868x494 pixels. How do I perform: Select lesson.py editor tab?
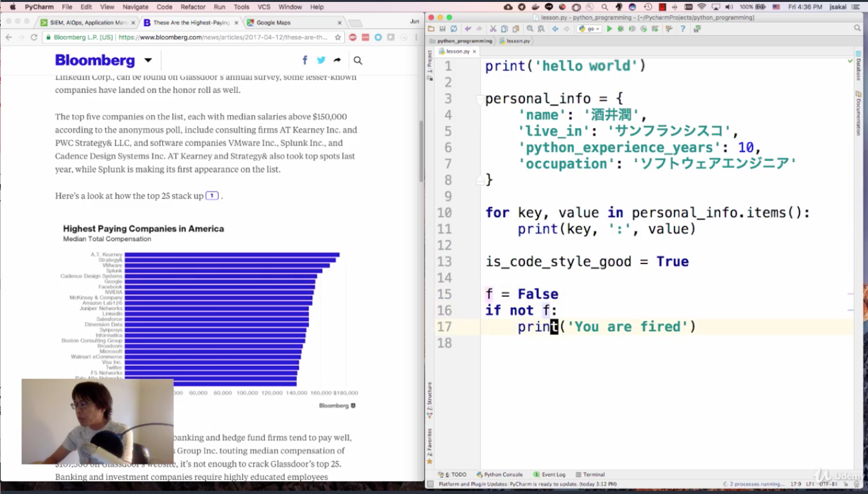click(x=457, y=51)
